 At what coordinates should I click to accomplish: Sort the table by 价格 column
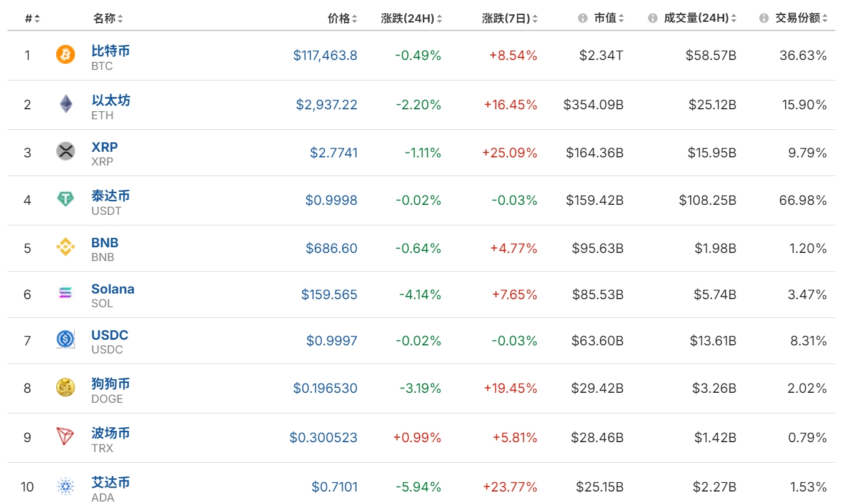click(x=342, y=18)
